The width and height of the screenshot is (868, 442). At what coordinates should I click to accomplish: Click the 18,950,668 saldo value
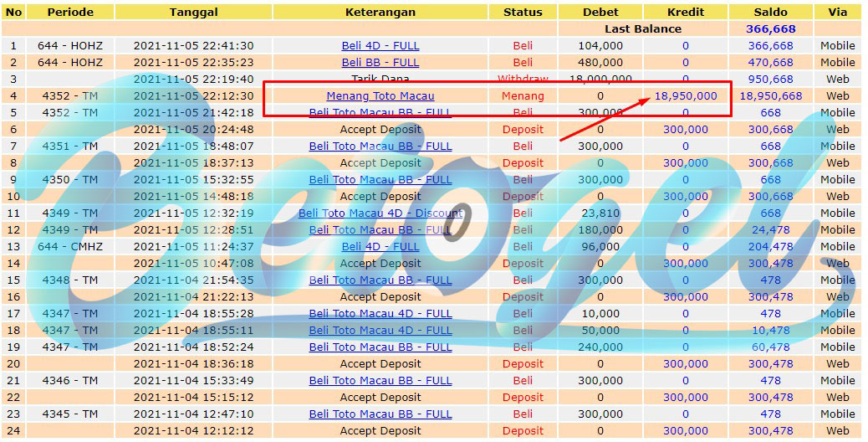pos(770,95)
